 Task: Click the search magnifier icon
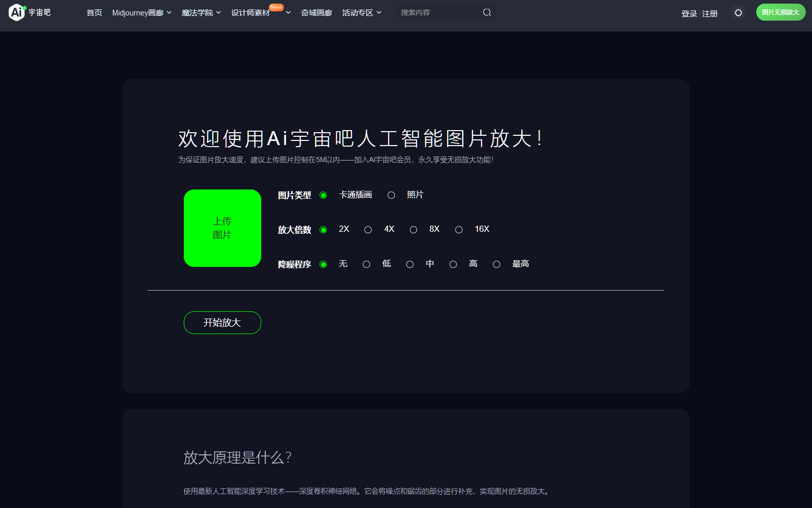point(487,12)
